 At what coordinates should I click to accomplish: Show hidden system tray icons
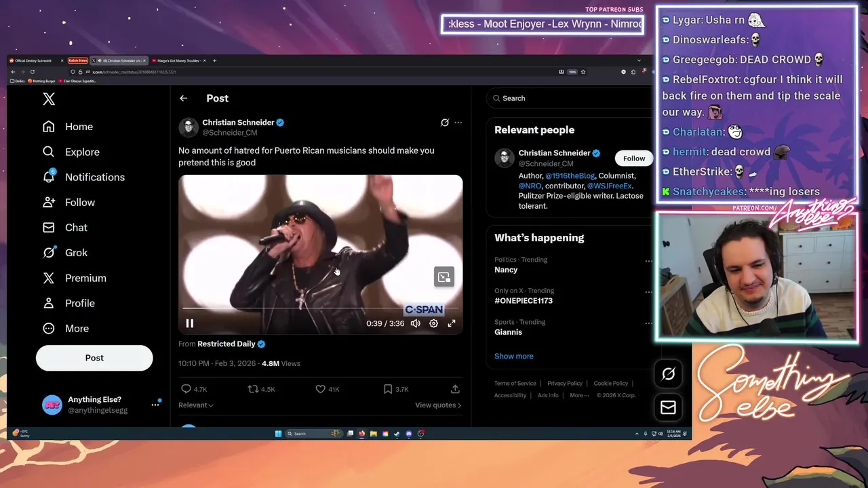pos(637,434)
